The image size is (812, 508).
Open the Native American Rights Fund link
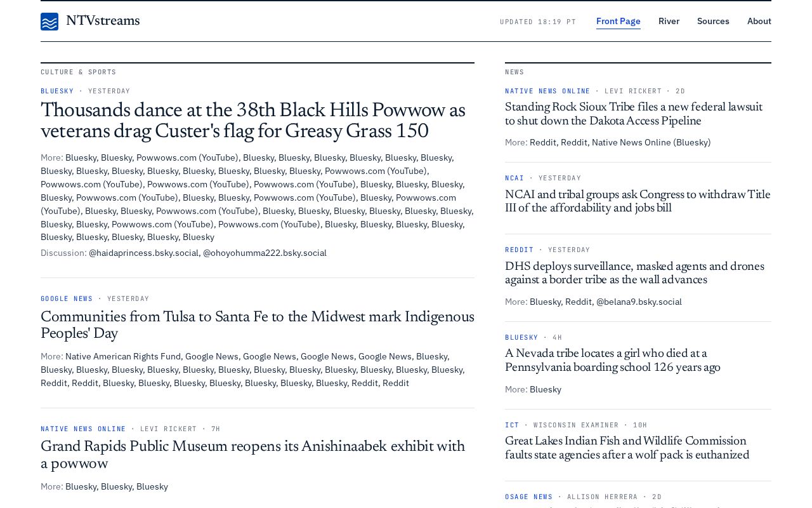click(123, 356)
